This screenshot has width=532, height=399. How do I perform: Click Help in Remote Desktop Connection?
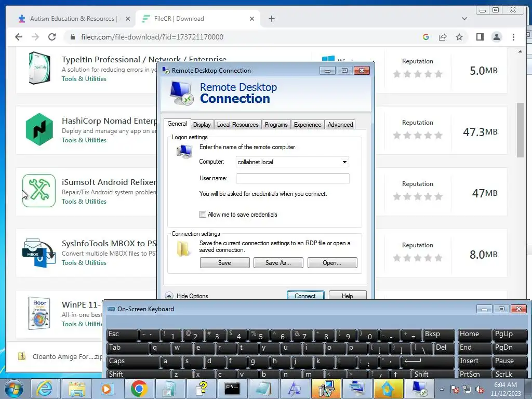click(348, 295)
